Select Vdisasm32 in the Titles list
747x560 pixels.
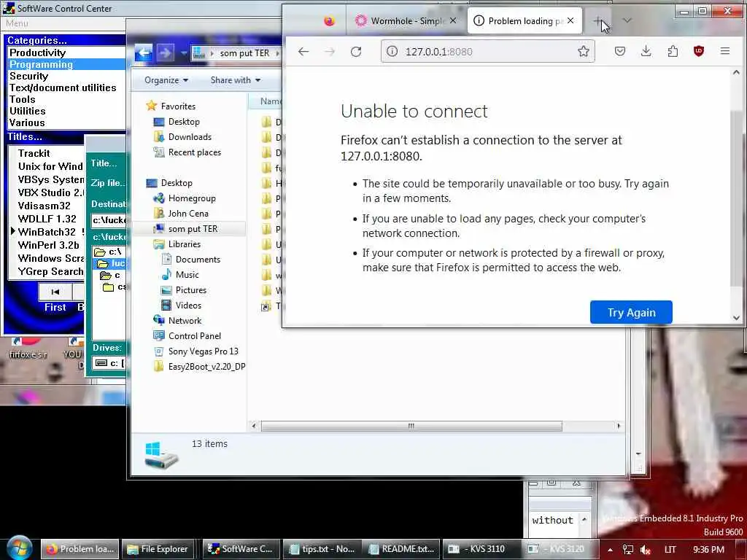[x=44, y=206]
